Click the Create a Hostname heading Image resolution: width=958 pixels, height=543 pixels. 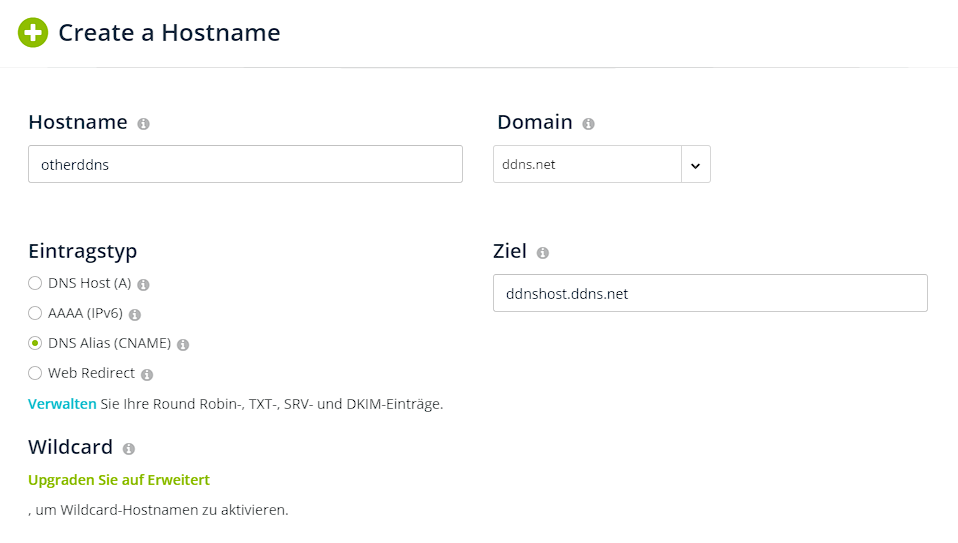pyautogui.click(x=169, y=33)
